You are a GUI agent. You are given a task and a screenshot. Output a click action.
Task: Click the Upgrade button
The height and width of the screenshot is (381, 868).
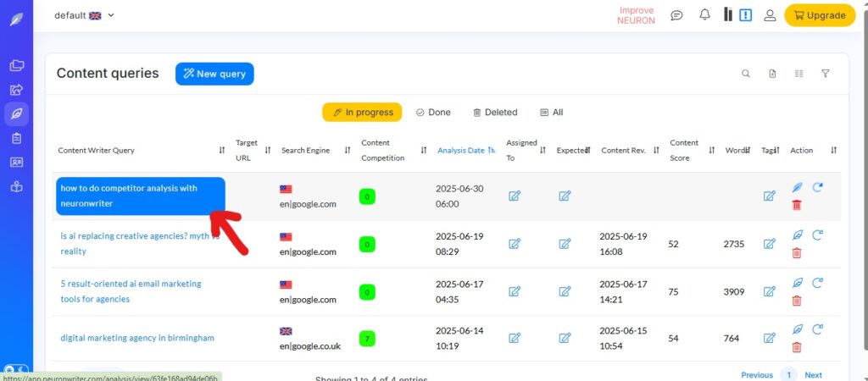point(820,15)
